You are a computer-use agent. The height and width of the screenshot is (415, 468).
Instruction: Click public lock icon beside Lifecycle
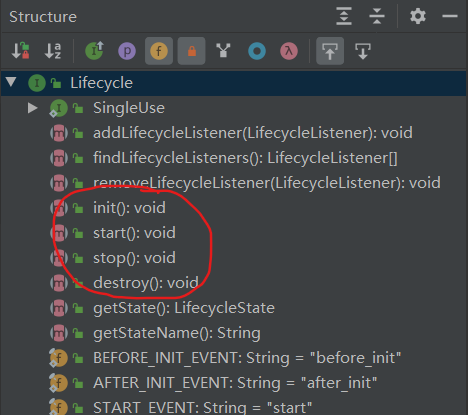coord(56,83)
